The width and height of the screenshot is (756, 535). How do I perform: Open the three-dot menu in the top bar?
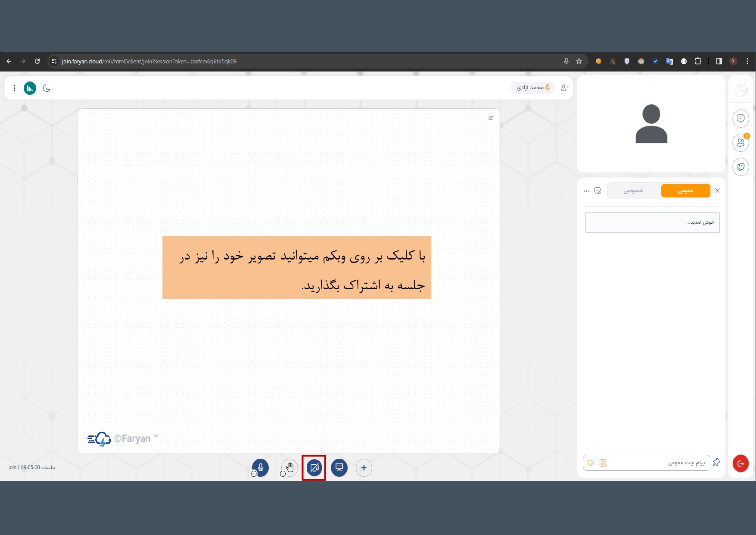click(15, 88)
